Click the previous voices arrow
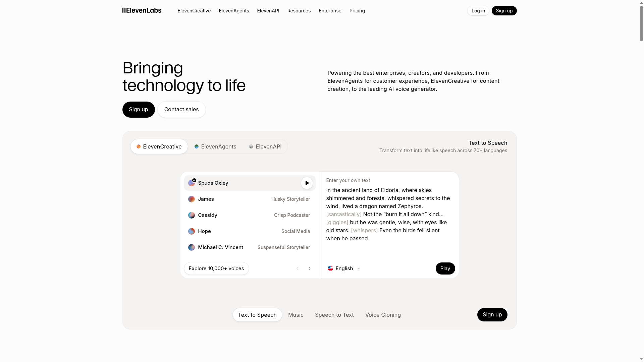Screen dimensions: 644x362 297,268
